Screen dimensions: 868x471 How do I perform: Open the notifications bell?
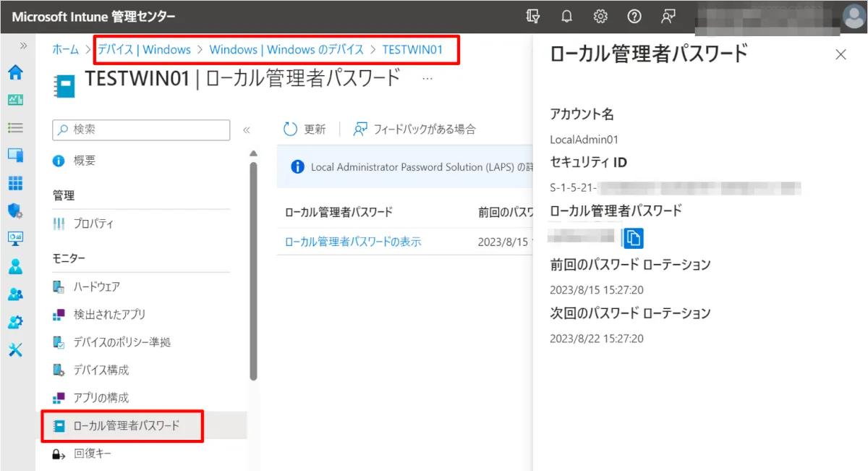click(567, 17)
